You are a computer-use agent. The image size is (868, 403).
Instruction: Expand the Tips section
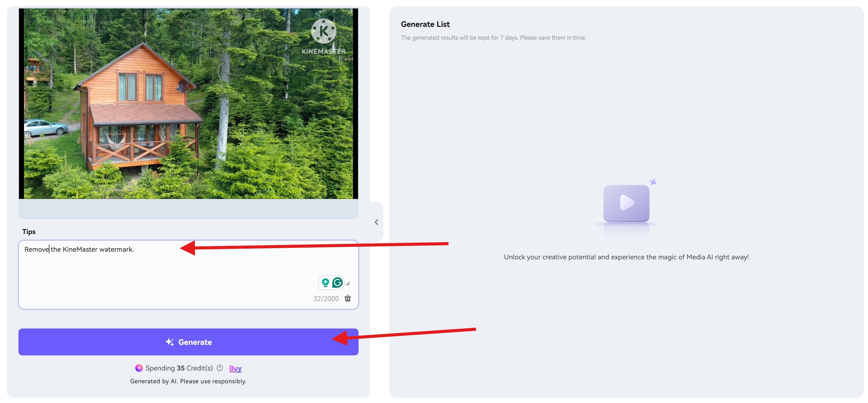point(29,231)
